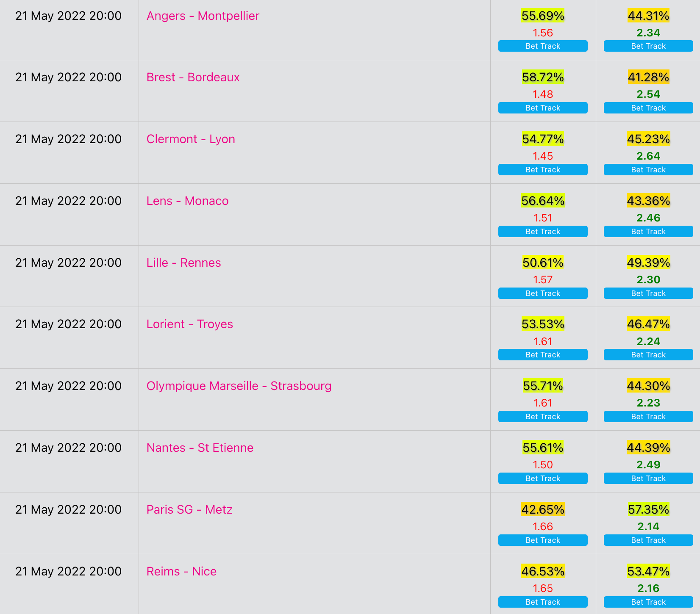Open the Lorient - Troyes match link

pyautogui.click(x=189, y=324)
